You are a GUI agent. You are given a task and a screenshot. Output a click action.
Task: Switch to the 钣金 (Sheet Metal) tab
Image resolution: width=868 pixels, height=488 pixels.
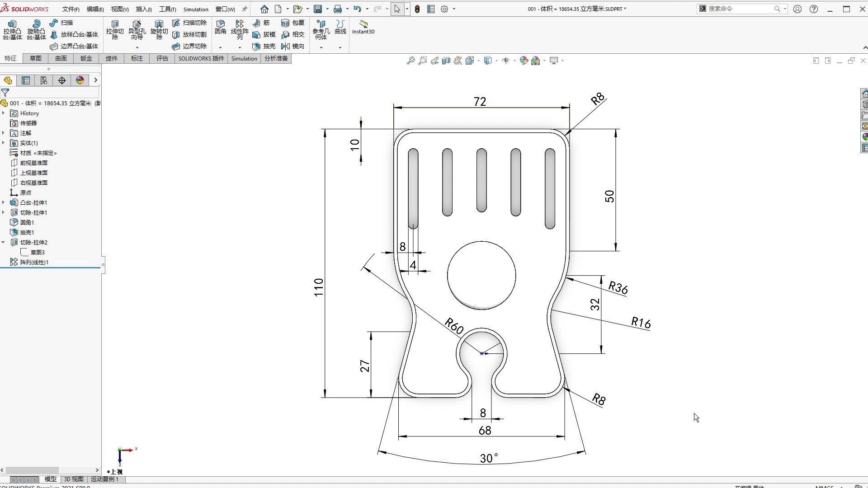[86, 58]
